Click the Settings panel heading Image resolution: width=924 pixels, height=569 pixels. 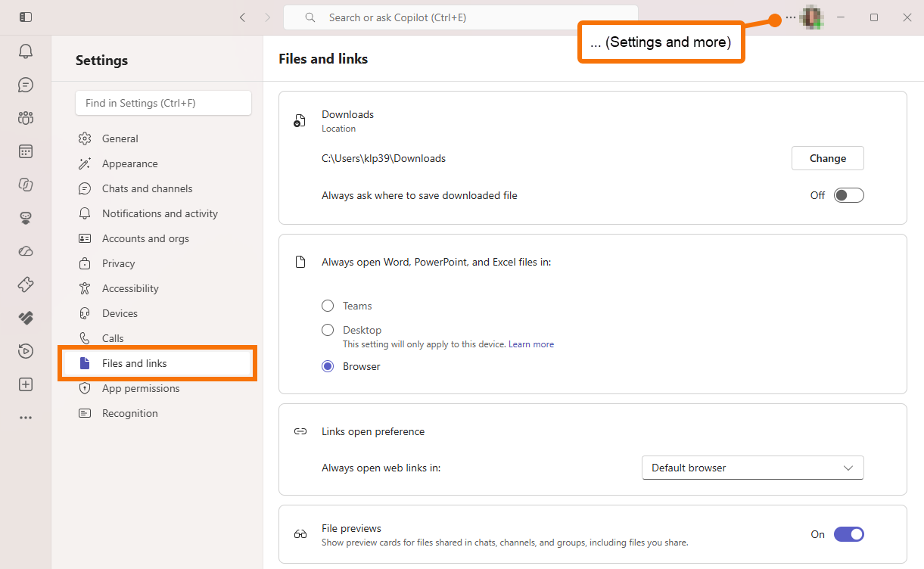(101, 61)
